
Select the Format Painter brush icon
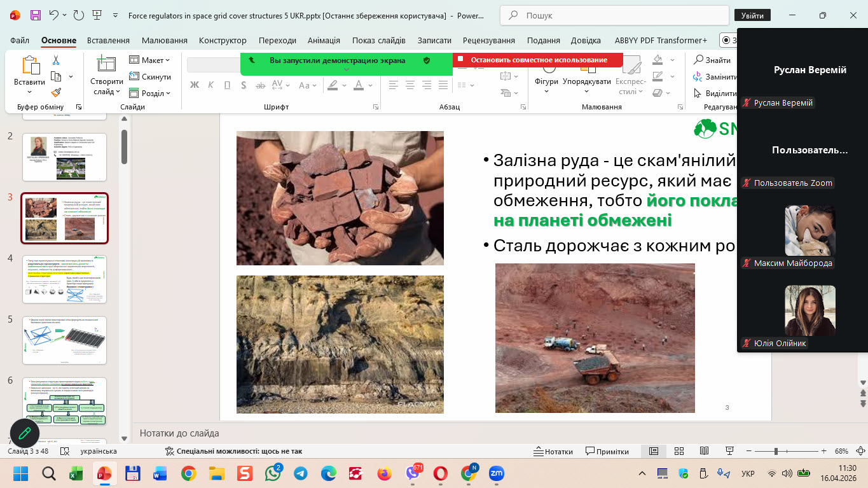(x=56, y=93)
